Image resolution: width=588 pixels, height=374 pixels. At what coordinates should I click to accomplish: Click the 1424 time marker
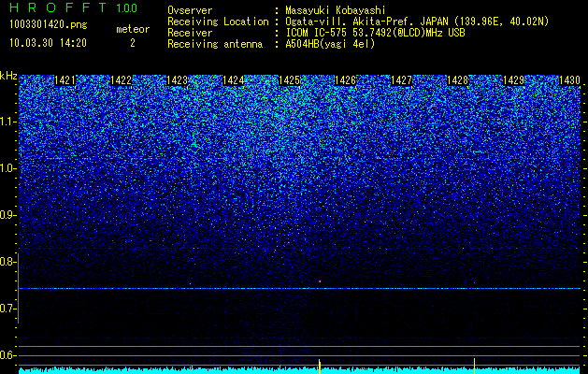click(233, 80)
